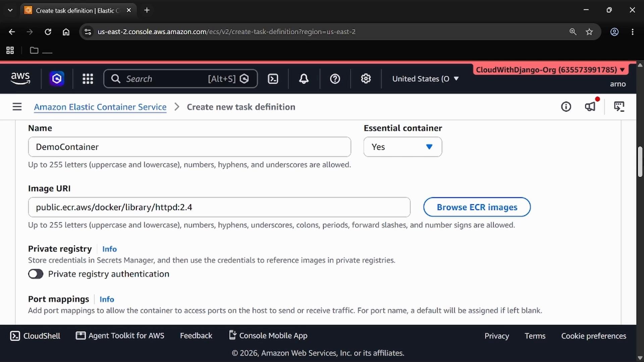Open the Essential container Yes dropdown
The width and height of the screenshot is (644, 362).
click(x=403, y=147)
